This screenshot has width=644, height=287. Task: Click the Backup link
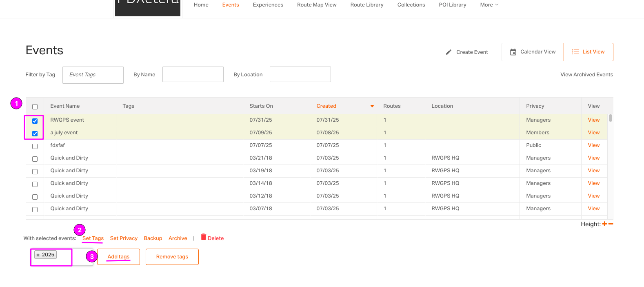point(153,238)
